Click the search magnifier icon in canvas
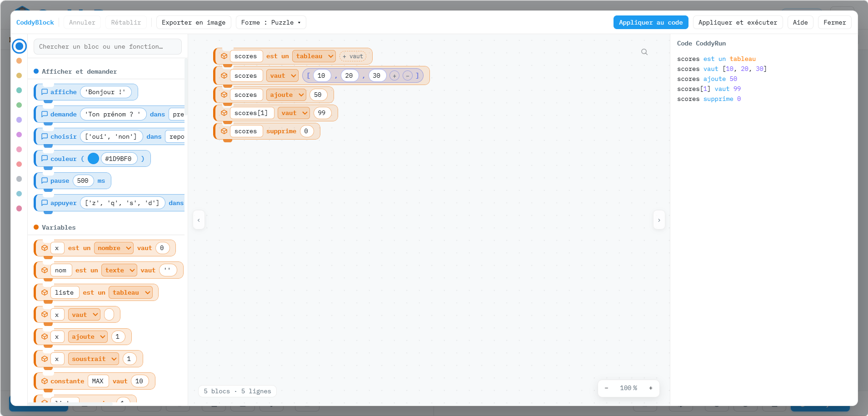Image resolution: width=868 pixels, height=416 pixels. 644,52
